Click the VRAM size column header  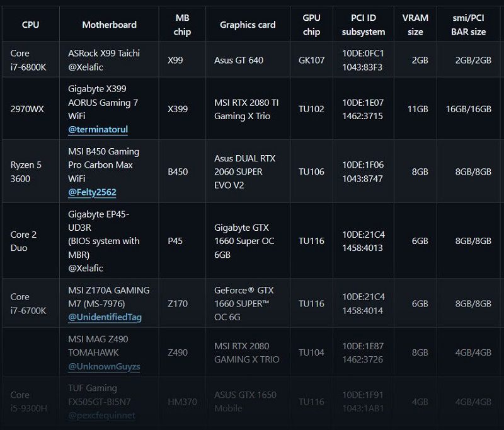click(415, 25)
